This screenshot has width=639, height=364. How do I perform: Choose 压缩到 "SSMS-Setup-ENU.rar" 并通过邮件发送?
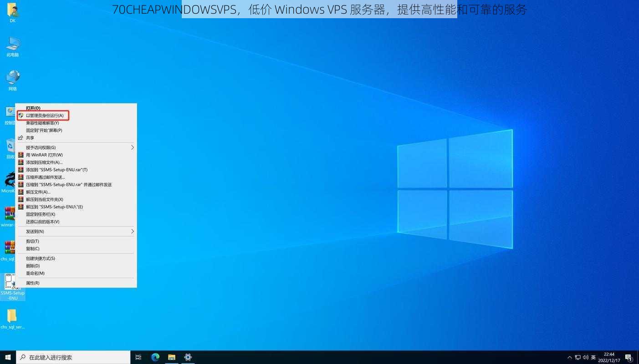(x=76, y=185)
